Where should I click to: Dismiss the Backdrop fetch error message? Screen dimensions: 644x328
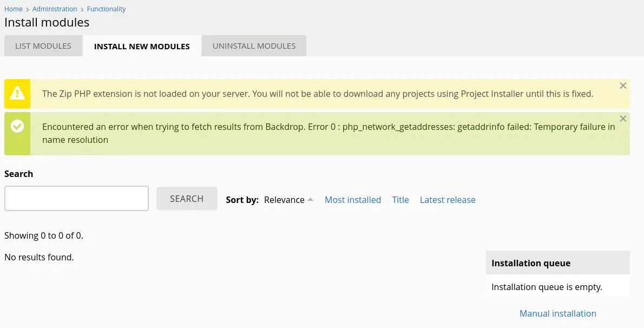coord(623,119)
